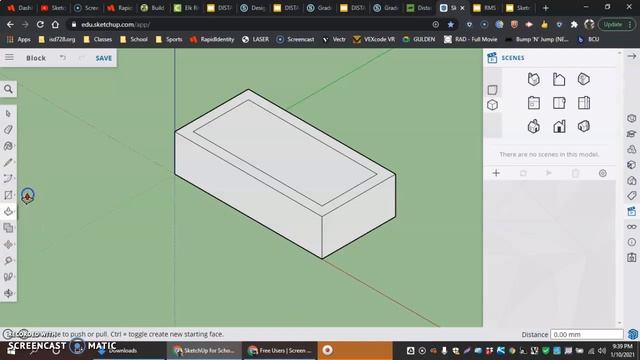Viewport: 640px width, 360px height.
Task: Select the Rectangle shape tool
Action: pos(8,195)
